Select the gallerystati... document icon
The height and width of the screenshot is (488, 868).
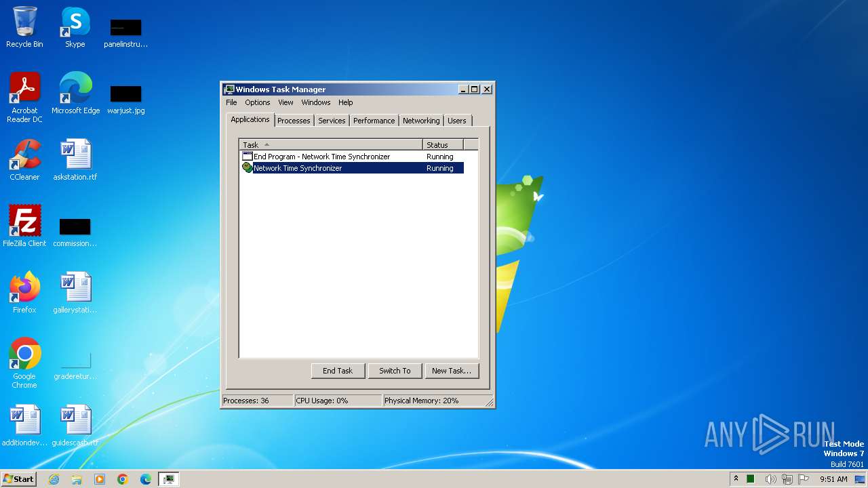pyautogui.click(x=75, y=292)
